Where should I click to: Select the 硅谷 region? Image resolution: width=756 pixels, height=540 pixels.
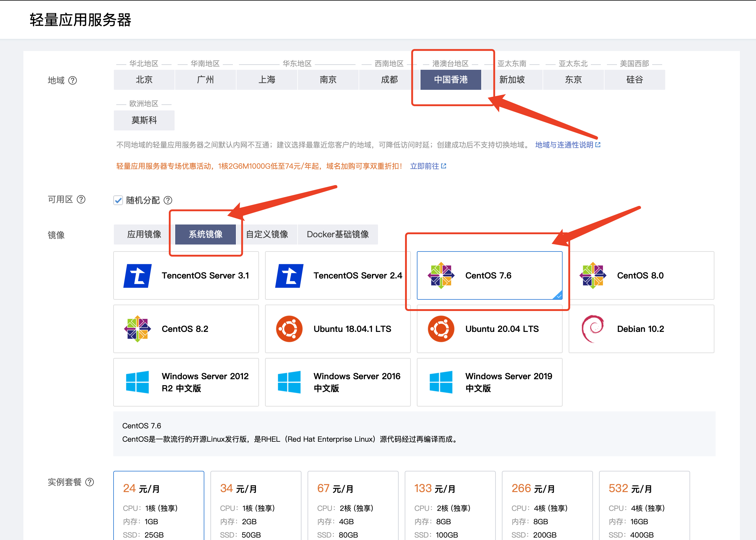[x=635, y=80]
